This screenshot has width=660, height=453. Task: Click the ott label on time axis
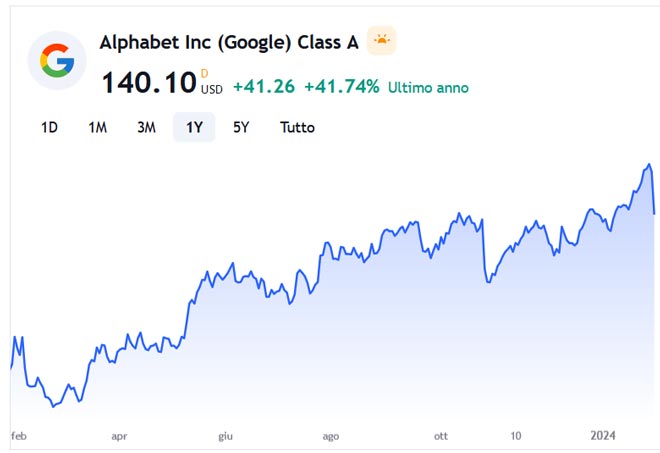click(441, 436)
